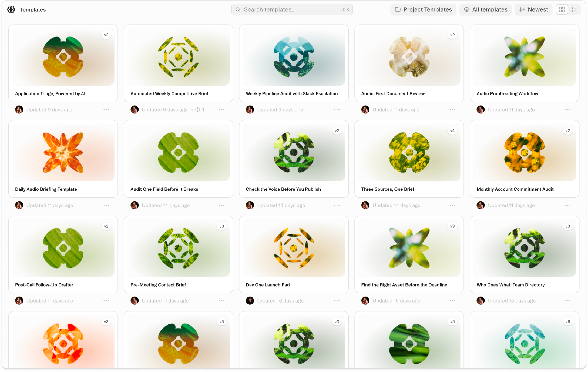Open more options for Who Does What directory
The image size is (588, 372).
(568, 301)
